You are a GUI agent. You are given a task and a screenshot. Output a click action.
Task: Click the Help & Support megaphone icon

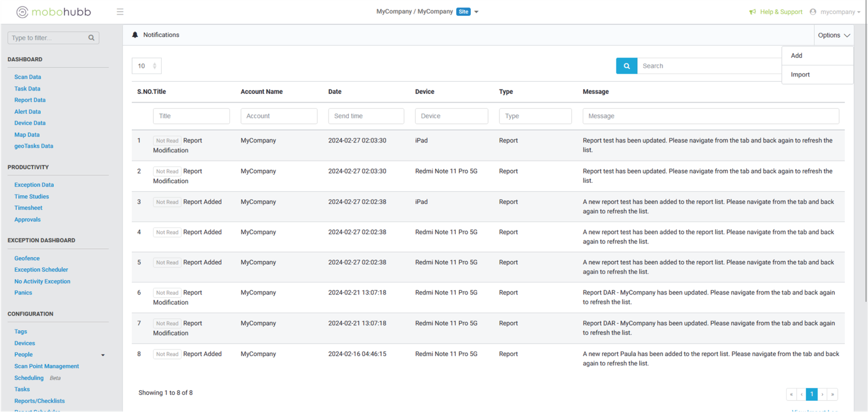click(752, 12)
